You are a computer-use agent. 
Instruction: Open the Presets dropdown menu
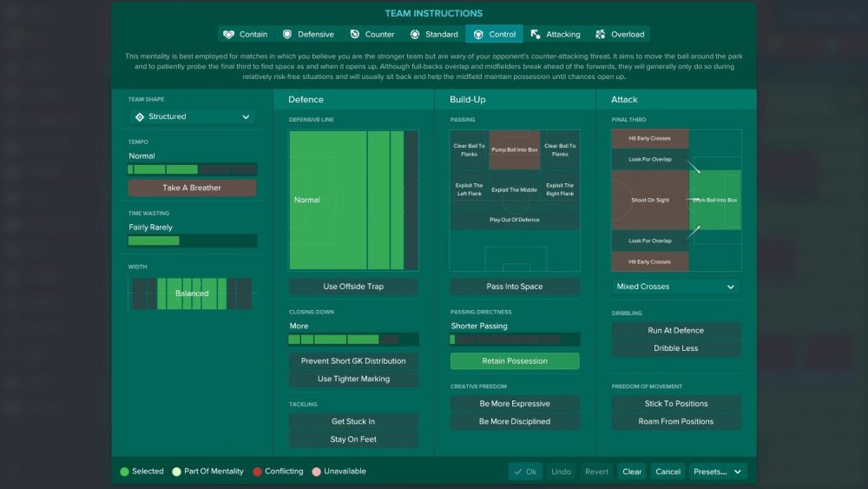tap(718, 472)
